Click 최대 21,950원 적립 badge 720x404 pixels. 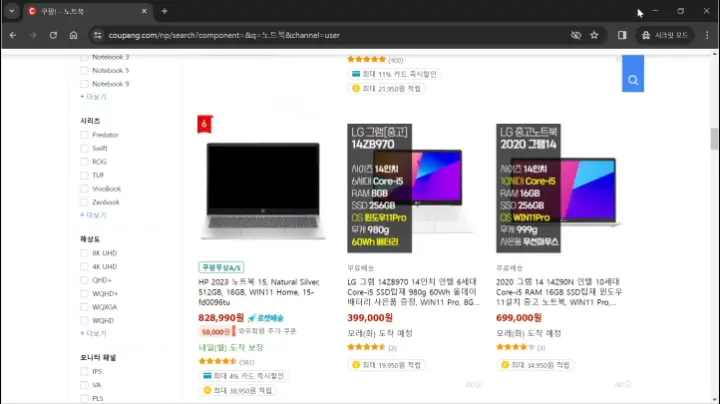[386, 89]
